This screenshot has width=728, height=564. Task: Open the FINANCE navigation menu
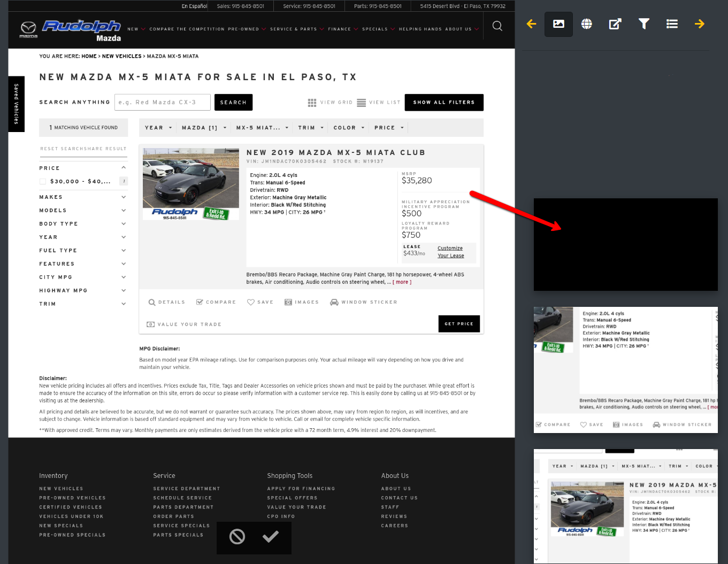coord(340,29)
